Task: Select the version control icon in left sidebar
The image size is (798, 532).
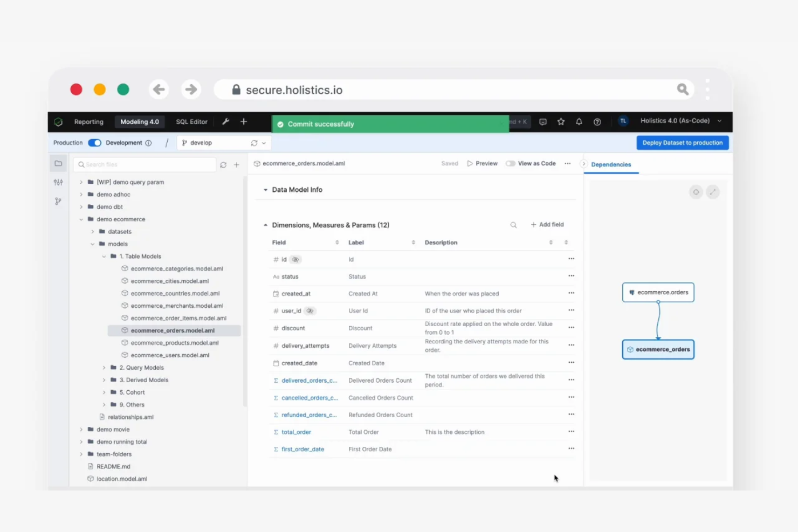Action: 58,201
